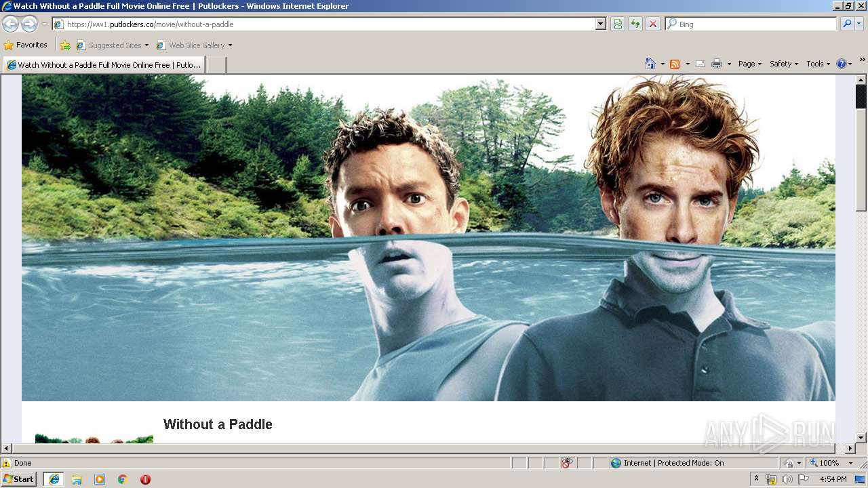Screen dimensions: 868x488
Task: Click the RSS feeds icon
Action: pos(675,64)
